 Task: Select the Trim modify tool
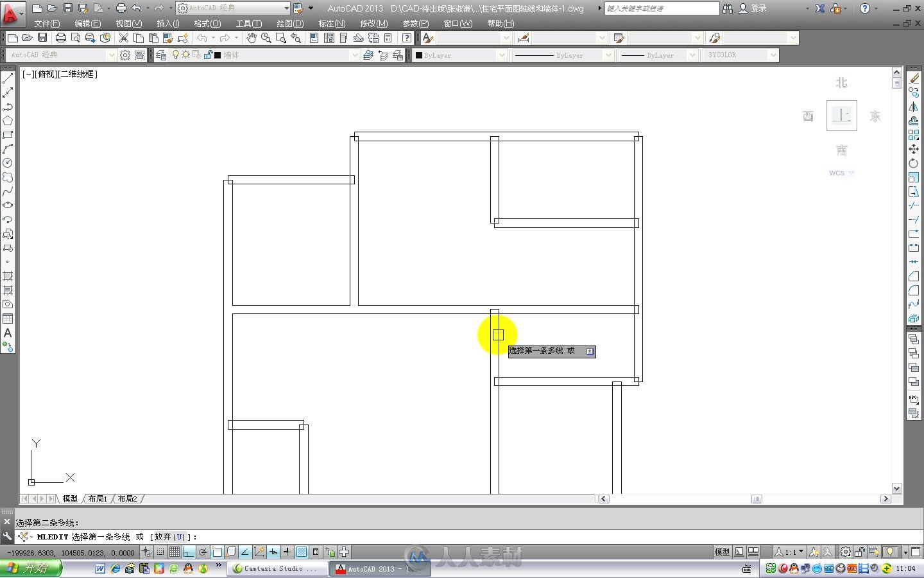(914, 206)
